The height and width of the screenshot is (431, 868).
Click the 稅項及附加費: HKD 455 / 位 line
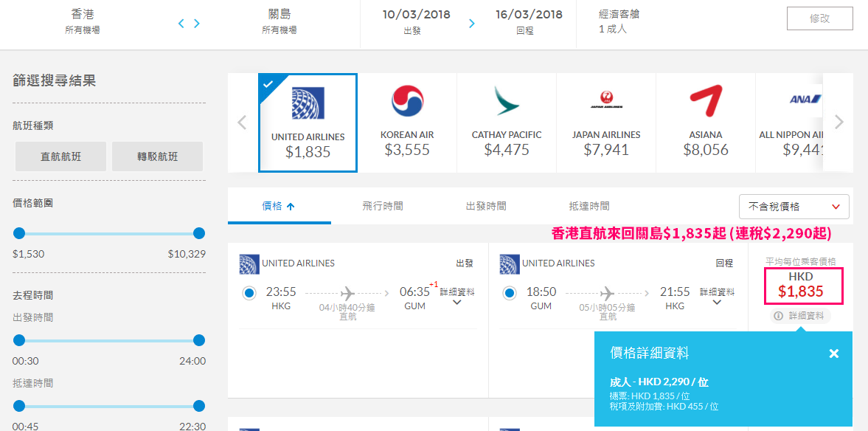pyautogui.click(x=664, y=407)
